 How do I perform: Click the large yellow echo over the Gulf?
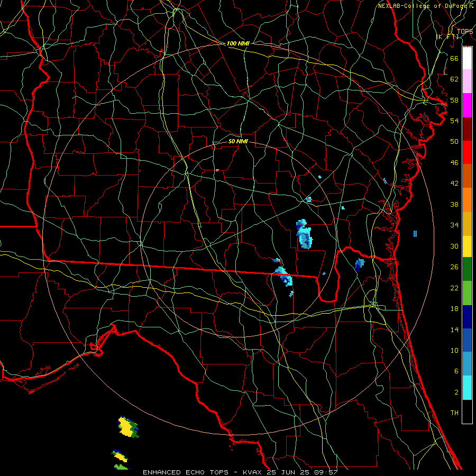coord(127,426)
